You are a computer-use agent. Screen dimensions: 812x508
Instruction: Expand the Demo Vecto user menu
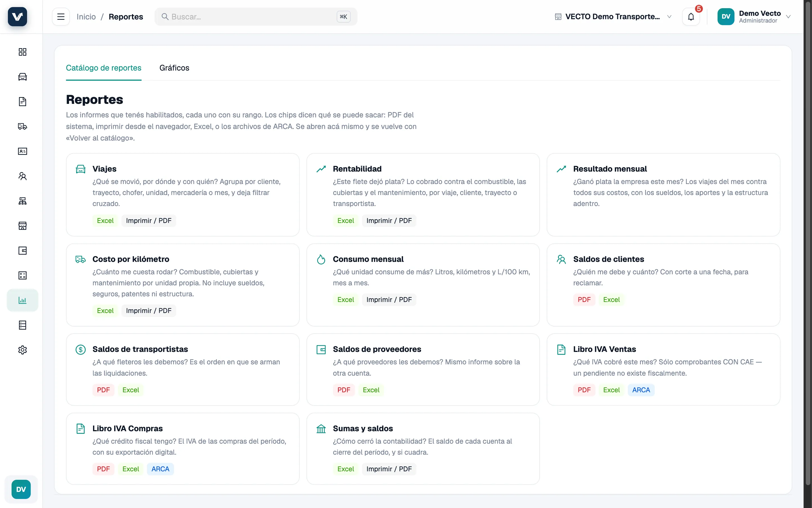(x=754, y=16)
